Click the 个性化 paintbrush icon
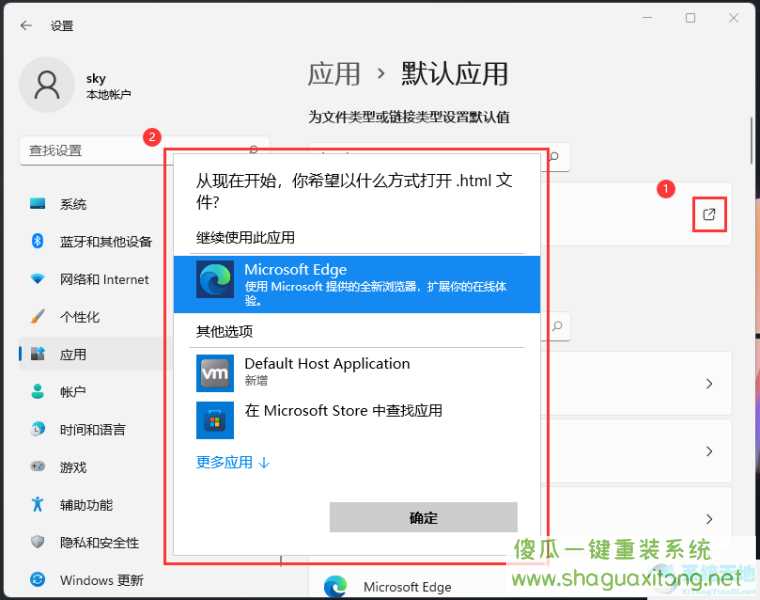This screenshot has height=600, width=760. point(37,316)
